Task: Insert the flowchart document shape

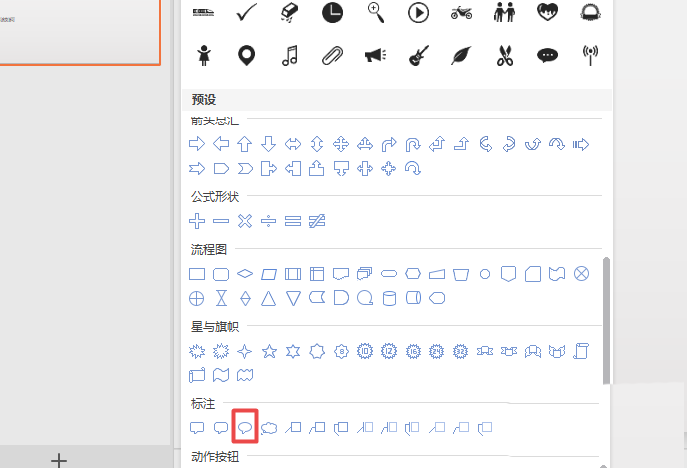Action: (341, 274)
